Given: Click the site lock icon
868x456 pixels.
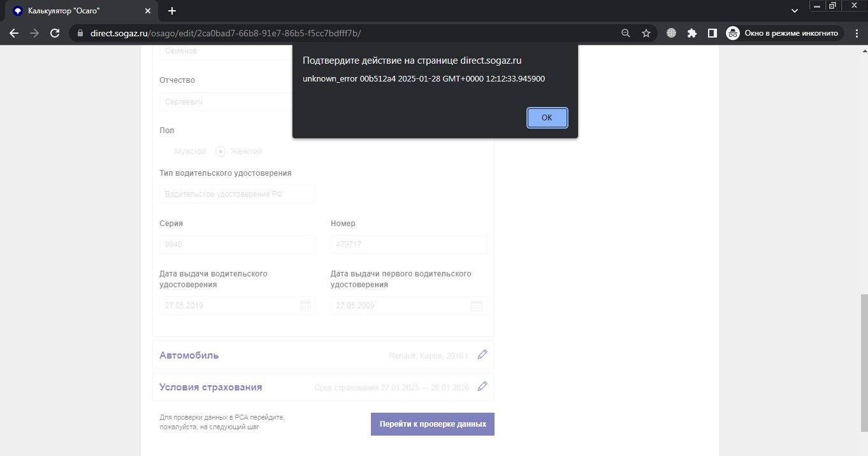Looking at the screenshot, I should point(80,33).
